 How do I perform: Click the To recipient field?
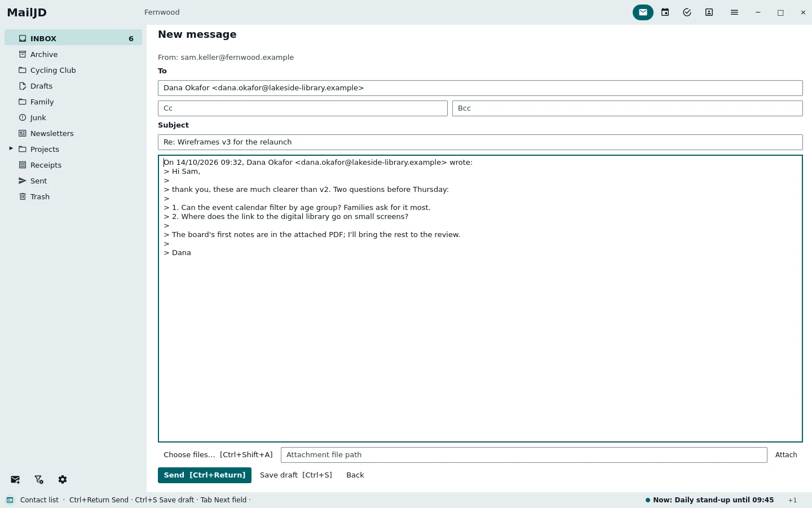coord(480,88)
